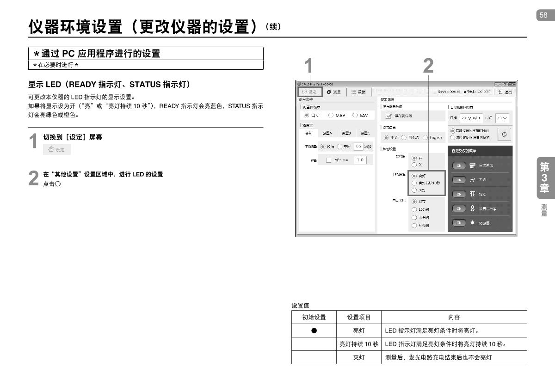Select the 30分钟 auto power-off option
555x392 pixels.
(x=414, y=217)
